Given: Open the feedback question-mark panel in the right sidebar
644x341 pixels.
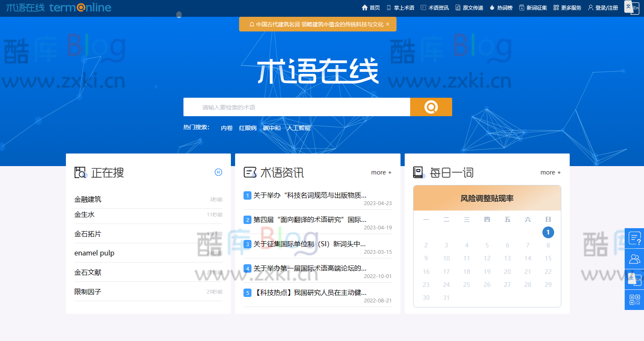Looking at the screenshot, I should 634,238.
